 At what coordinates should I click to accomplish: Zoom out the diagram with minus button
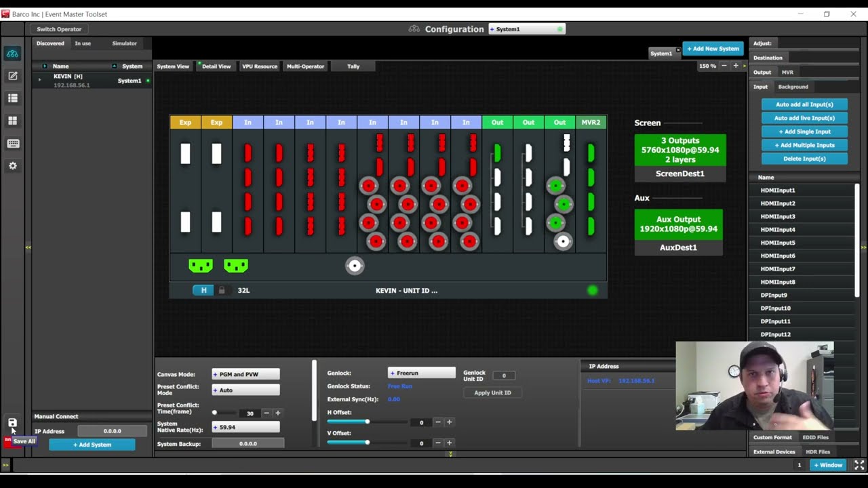tap(724, 66)
